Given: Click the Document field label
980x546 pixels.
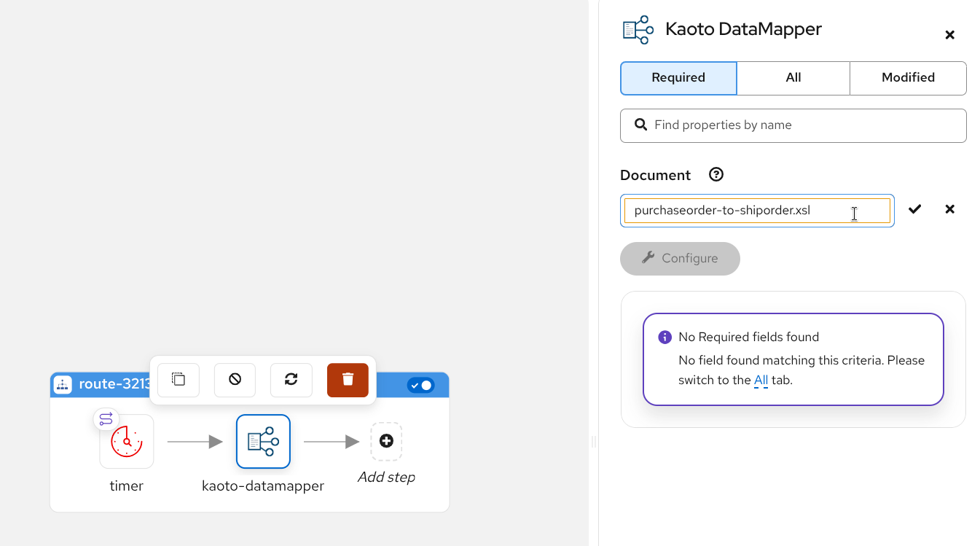Looking at the screenshot, I should coord(655,175).
